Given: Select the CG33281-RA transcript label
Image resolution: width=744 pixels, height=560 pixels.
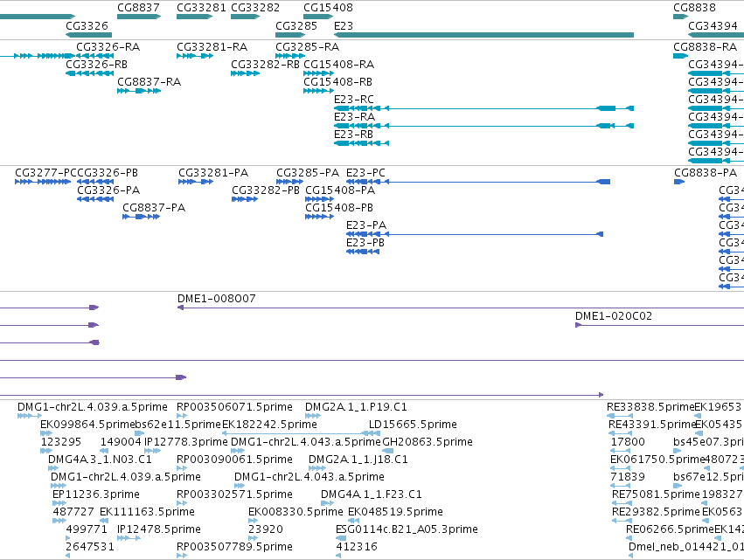Looking at the screenshot, I should pos(212,47).
